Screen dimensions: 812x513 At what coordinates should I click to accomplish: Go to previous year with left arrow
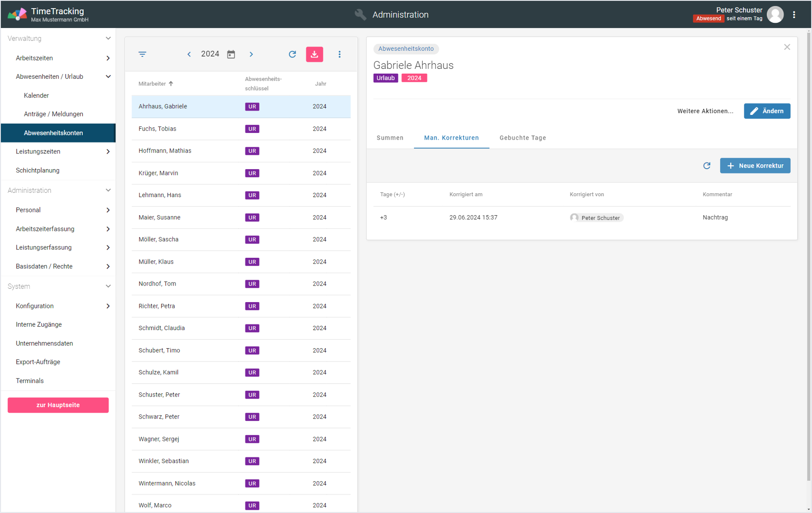pos(189,54)
